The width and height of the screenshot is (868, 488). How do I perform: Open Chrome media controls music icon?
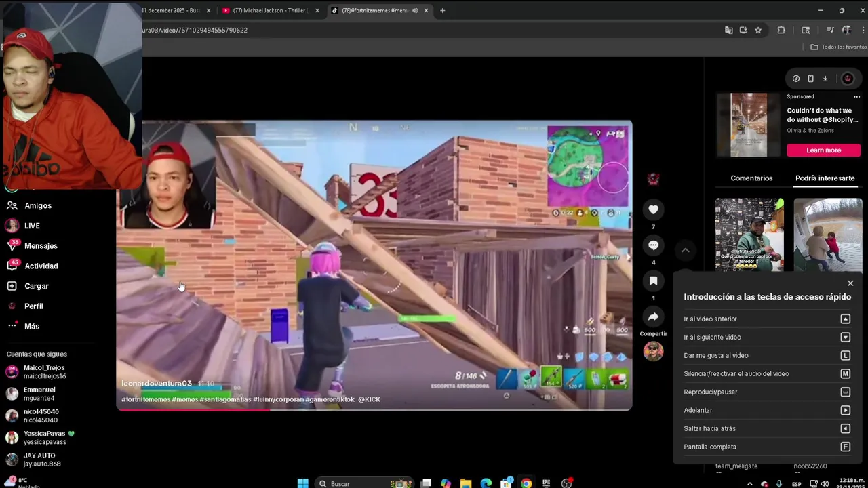(x=830, y=30)
